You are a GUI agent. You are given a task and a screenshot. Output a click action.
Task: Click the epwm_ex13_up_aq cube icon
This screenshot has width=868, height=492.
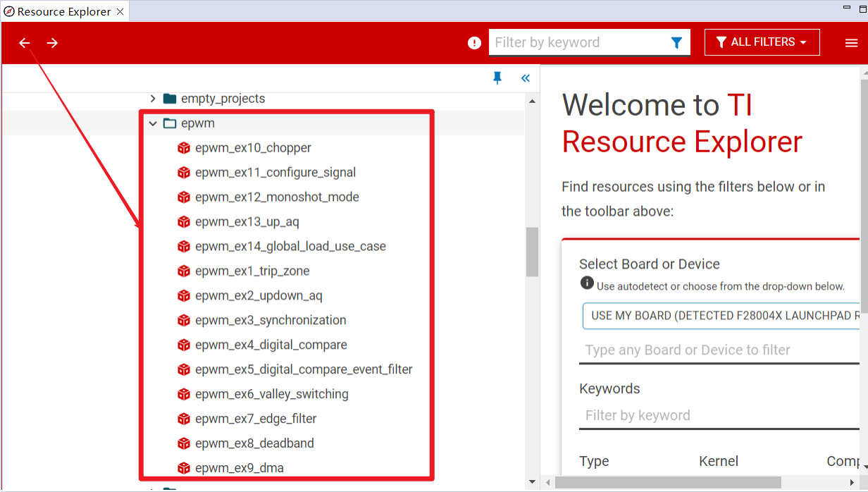coord(184,222)
